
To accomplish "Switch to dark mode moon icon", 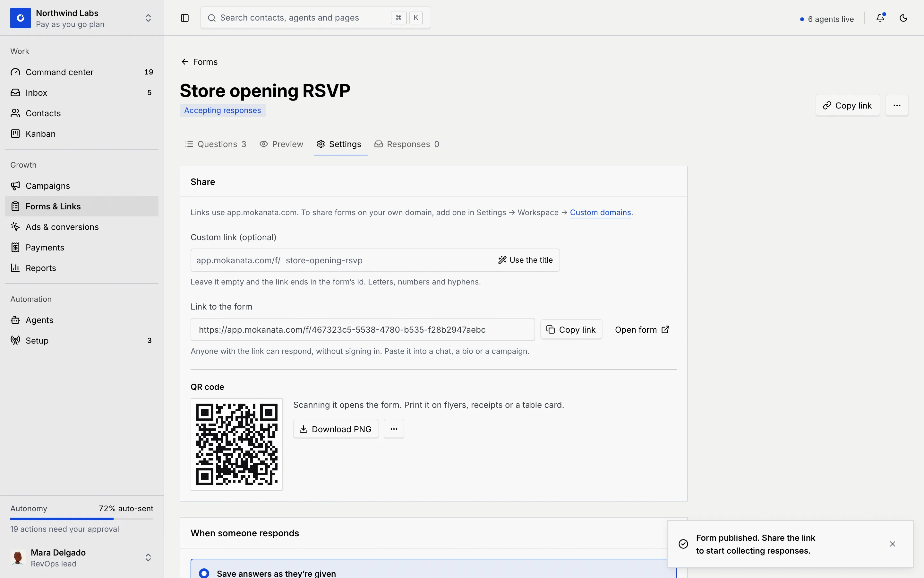I will pyautogui.click(x=903, y=18).
